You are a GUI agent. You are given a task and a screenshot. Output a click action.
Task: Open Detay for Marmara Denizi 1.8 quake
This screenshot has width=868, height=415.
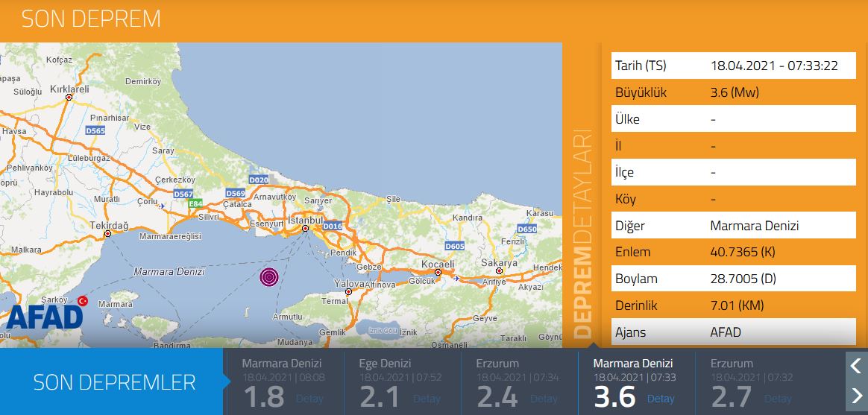[309, 399]
